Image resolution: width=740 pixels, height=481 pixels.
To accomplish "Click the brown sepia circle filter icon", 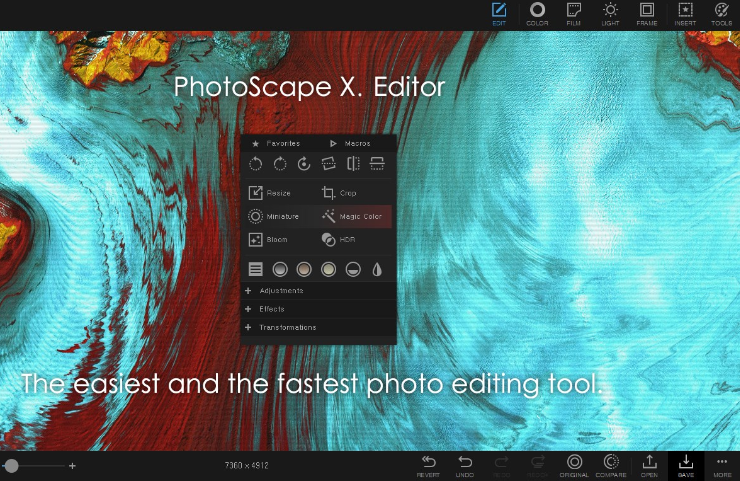I will point(304,270).
